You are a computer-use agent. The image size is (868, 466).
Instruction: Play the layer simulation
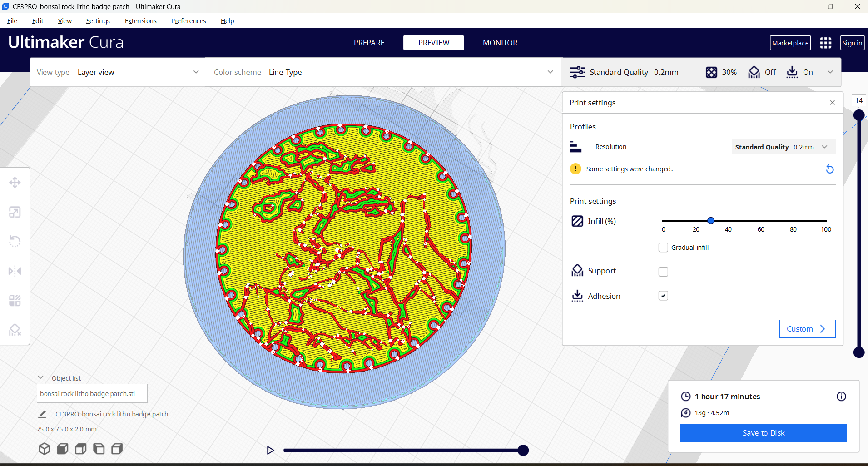point(271,450)
